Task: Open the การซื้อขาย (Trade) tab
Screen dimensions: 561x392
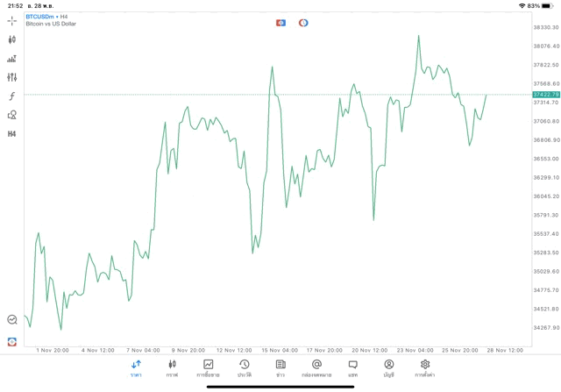Action: tap(209, 367)
